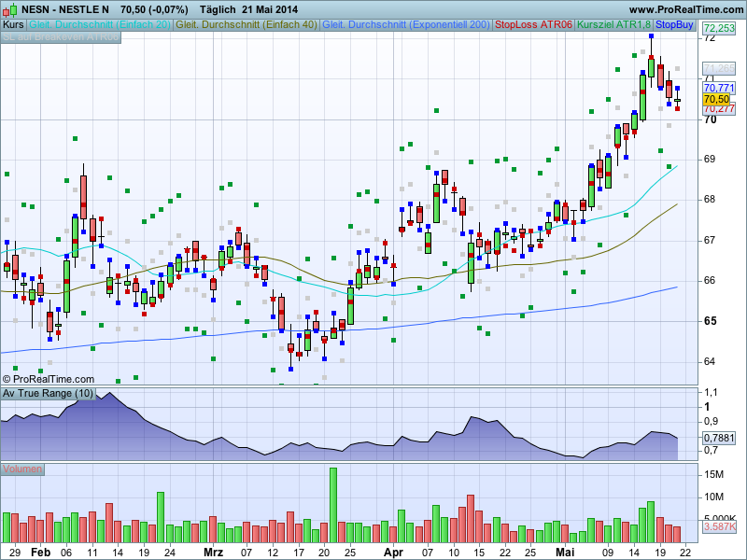Screen dimensions: 747x560
Task: Click the volume axis label 15M
Action: coord(713,474)
